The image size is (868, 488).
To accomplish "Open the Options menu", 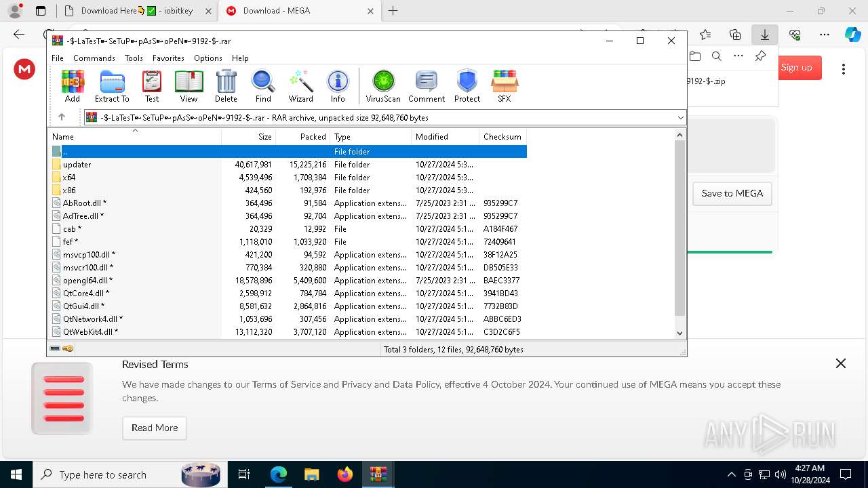I will click(208, 58).
